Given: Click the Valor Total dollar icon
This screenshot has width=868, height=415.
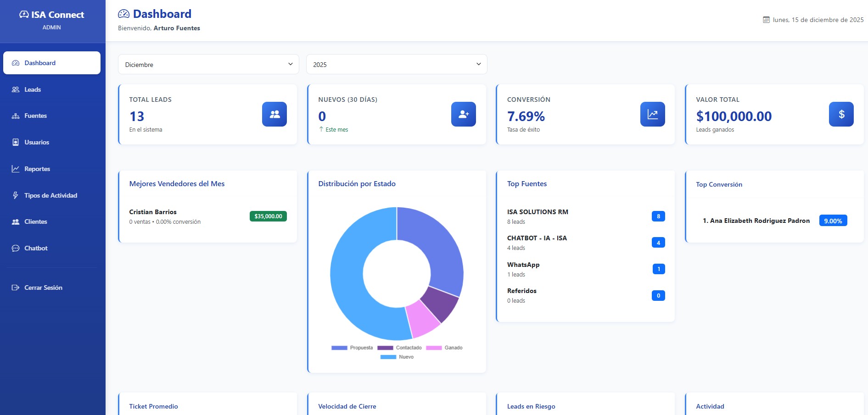Looking at the screenshot, I should pos(841,114).
